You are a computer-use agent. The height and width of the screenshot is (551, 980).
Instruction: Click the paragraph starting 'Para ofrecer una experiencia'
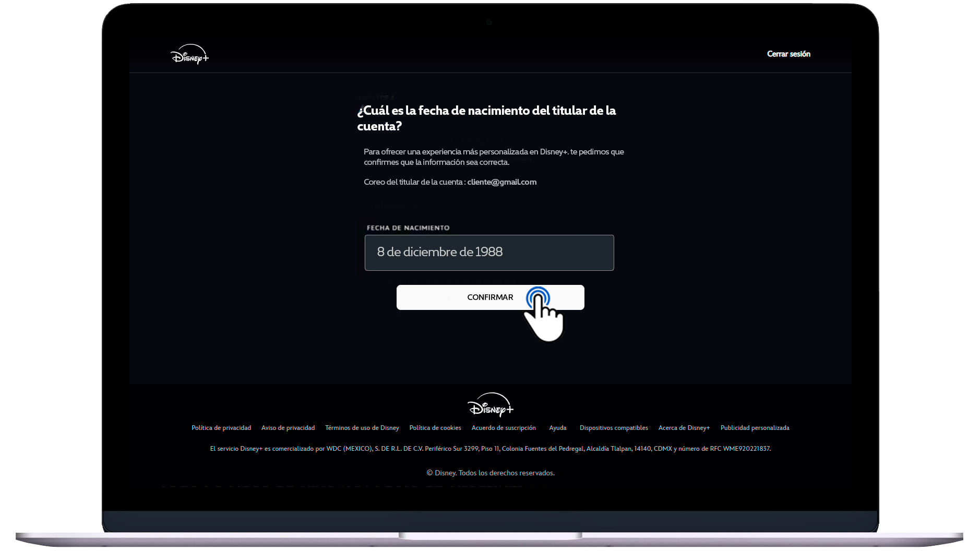pyautogui.click(x=494, y=157)
